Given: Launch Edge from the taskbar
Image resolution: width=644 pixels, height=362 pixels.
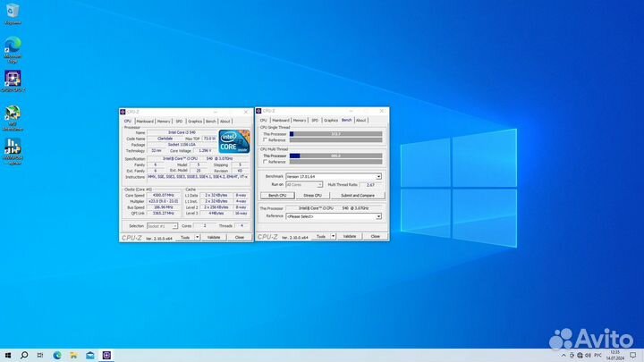Looking at the screenshot, I should 57,355.
